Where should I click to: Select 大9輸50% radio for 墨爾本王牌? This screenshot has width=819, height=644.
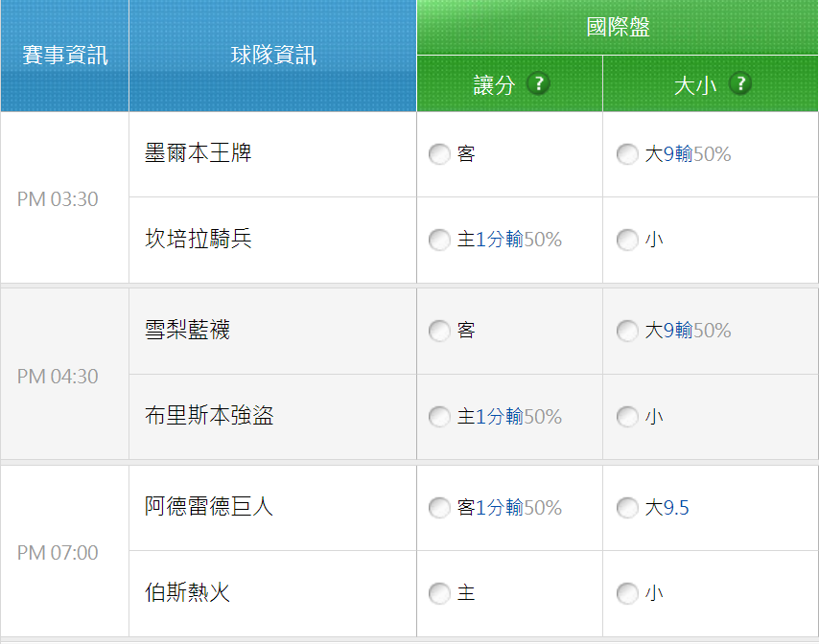click(x=627, y=154)
